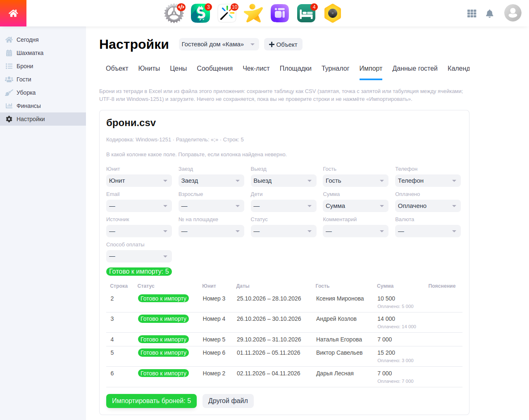The height and width of the screenshot is (420, 529).
Task: Switch to the Чек-лист tab
Action: (x=256, y=69)
